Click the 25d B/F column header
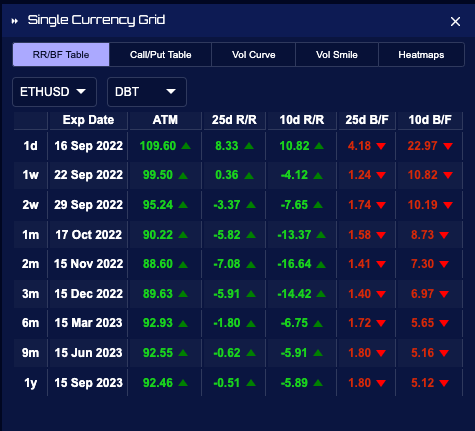The width and height of the screenshot is (475, 431). pyautogui.click(x=367, y=120)
